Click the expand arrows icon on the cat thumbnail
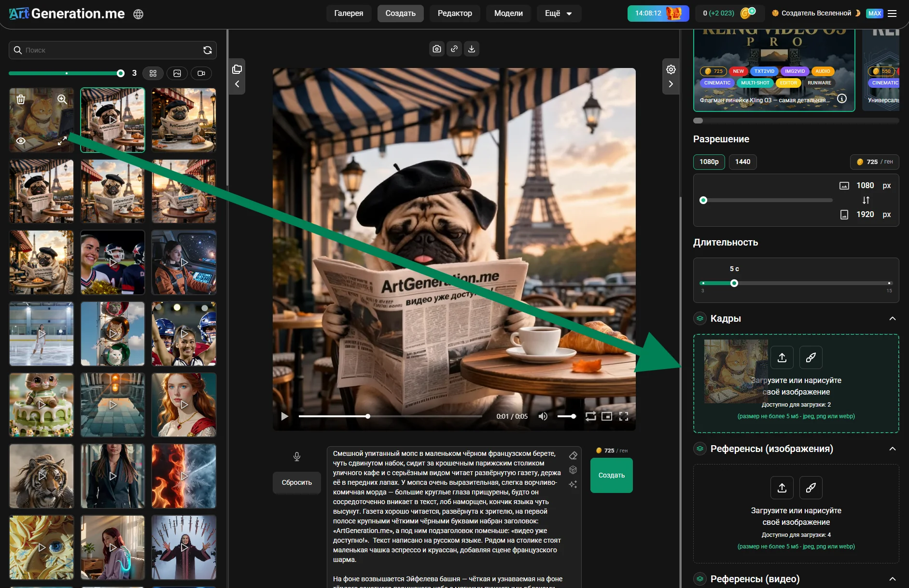The height and width of the screenshot is (588, 909). pos(62,141)
